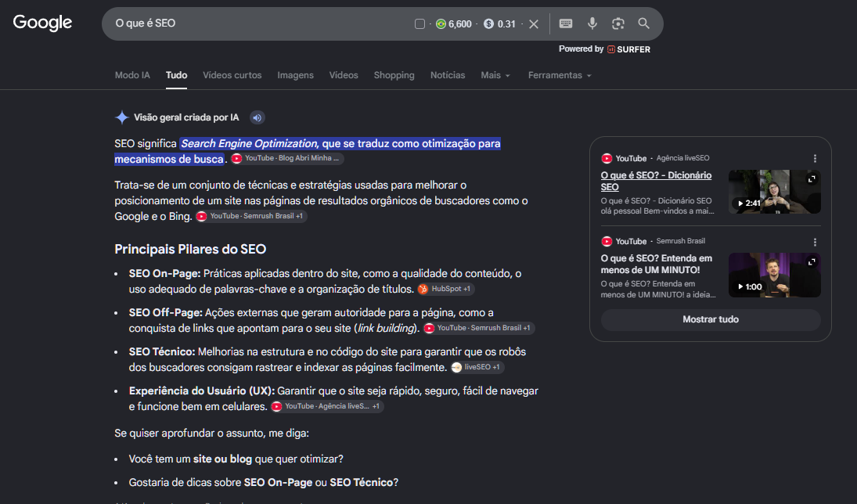Click the 'site ou blog' question bullet

pyautogui.click(x=236, y=459)
